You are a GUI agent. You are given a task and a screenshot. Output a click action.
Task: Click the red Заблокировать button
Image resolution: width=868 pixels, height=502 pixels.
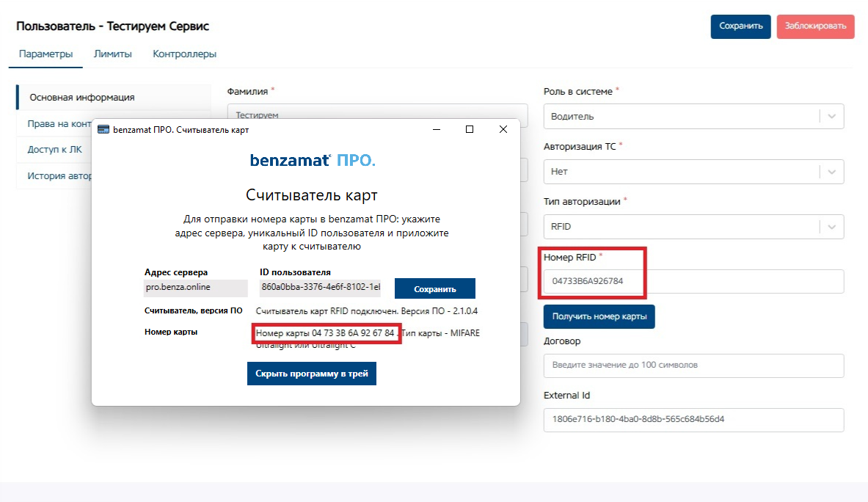815,26
